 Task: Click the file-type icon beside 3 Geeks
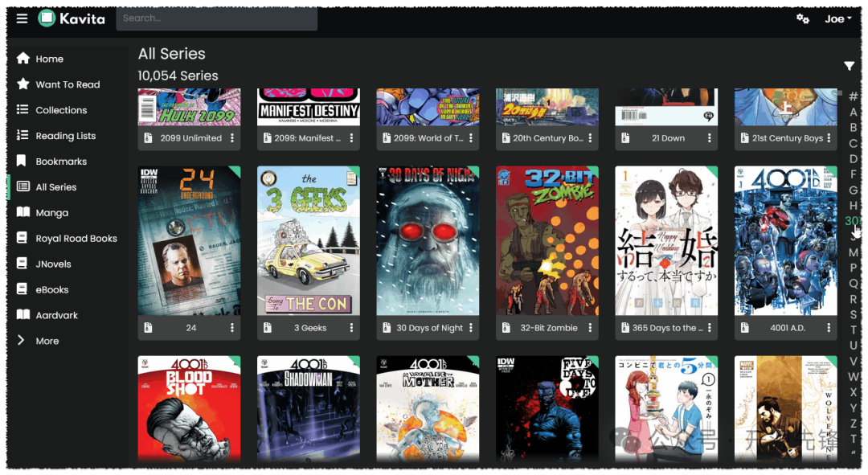pyautogui.click(x=268, y=328)
